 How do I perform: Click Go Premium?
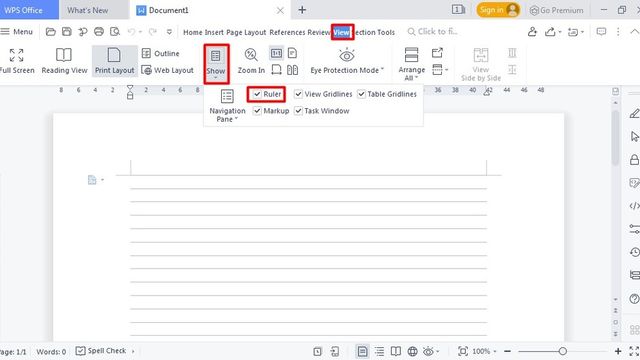click(x=556, y=10)
